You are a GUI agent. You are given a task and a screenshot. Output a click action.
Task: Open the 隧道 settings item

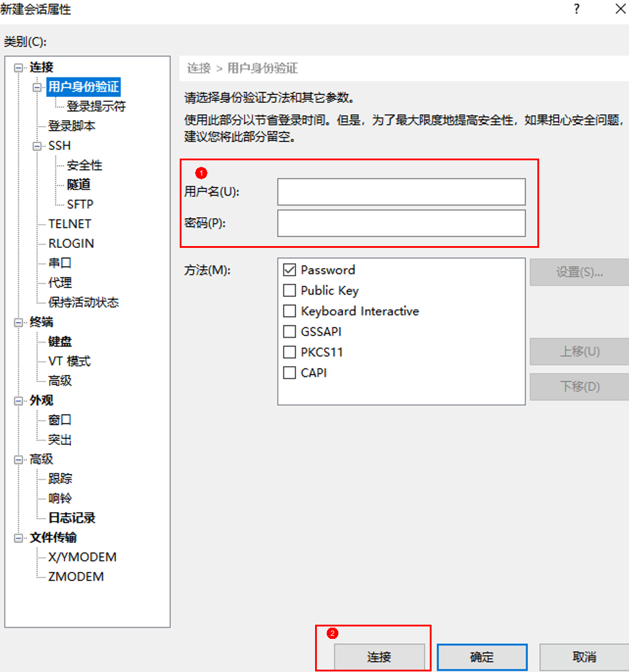79,185
